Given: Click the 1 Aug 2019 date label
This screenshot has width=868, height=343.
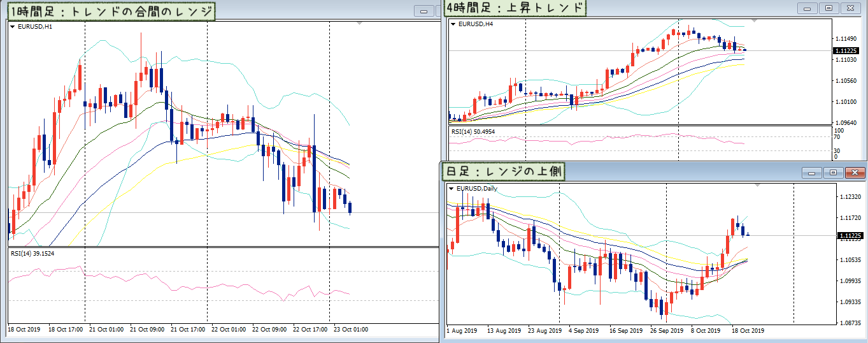Looking at the screenshot, I should (462, 331).
